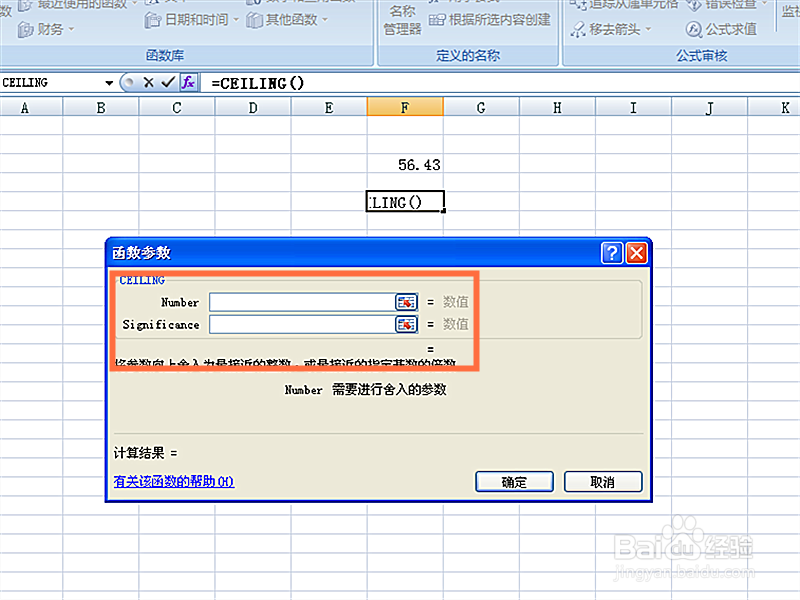
Task: Click the Significance input field
Action: point(302,324)
